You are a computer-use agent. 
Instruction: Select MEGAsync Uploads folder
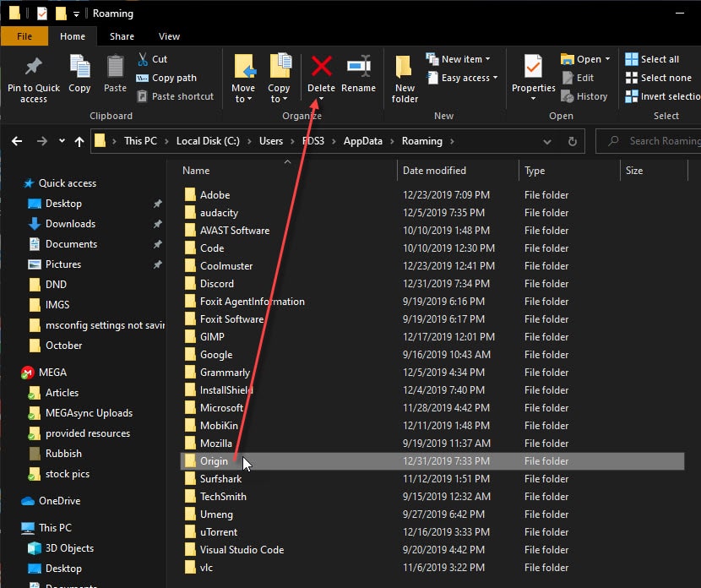[x=81, y=413]
